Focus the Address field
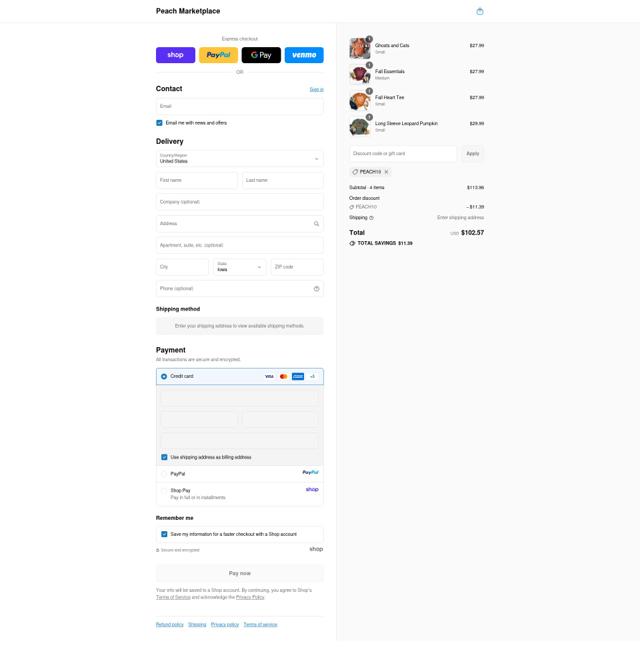Screen dimensions: 640x667 [239, 224]
